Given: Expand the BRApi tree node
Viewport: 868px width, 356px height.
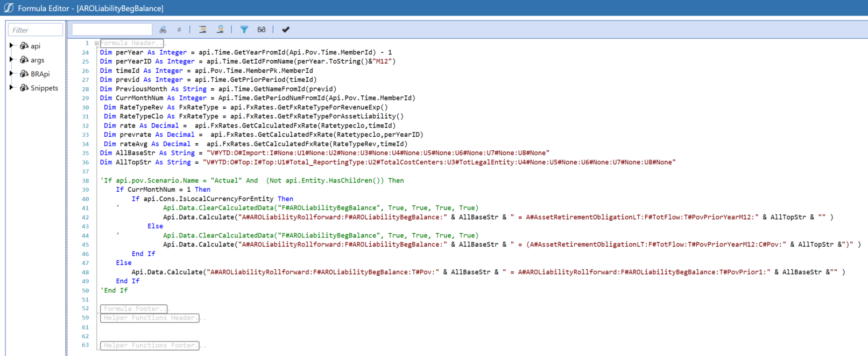Looking at the screenshot, I should pos(11,74).
